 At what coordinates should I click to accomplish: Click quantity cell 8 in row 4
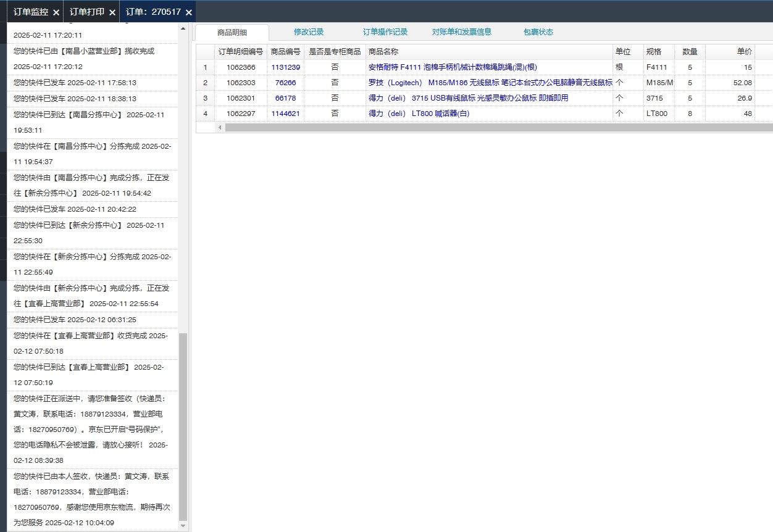(690, 114)
